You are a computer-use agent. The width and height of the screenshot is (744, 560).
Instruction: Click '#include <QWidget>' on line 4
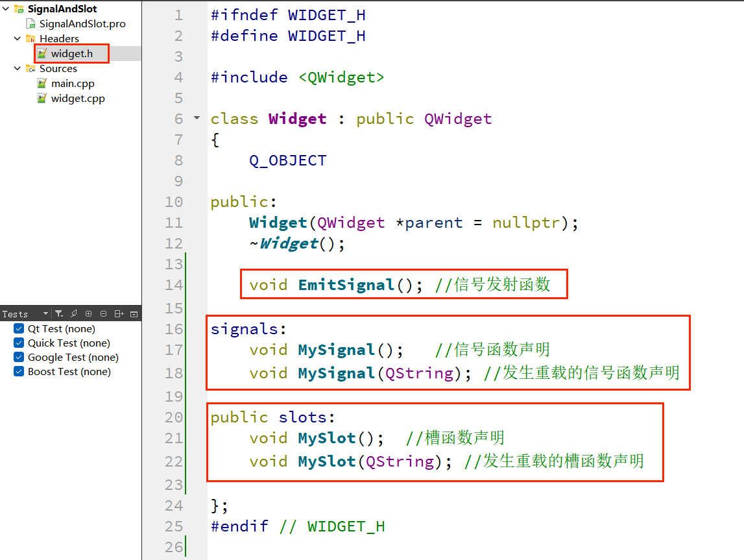click(297, 77)
